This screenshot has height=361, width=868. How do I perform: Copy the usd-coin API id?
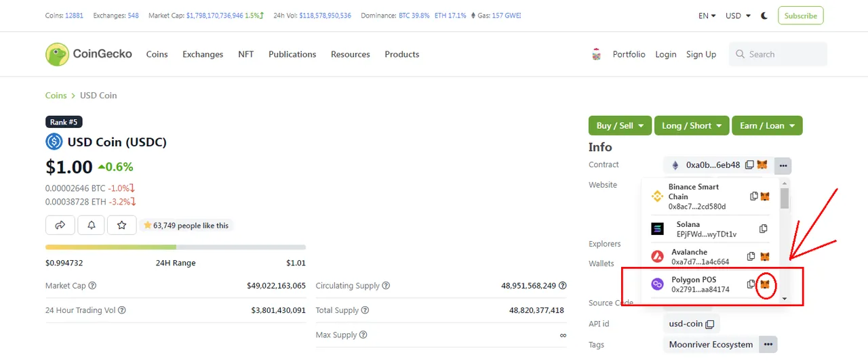710,324
